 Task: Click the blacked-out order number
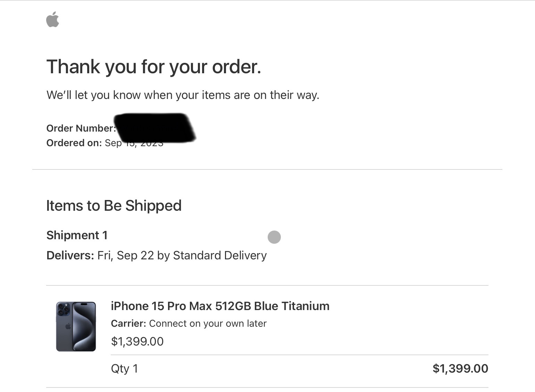tap(154, 127)
